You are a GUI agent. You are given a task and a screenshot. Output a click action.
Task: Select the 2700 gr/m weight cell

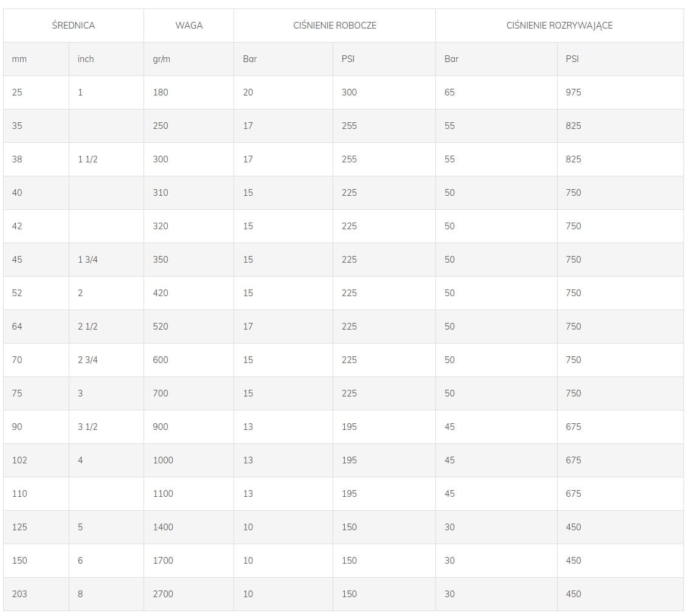[x=189, y=594]
